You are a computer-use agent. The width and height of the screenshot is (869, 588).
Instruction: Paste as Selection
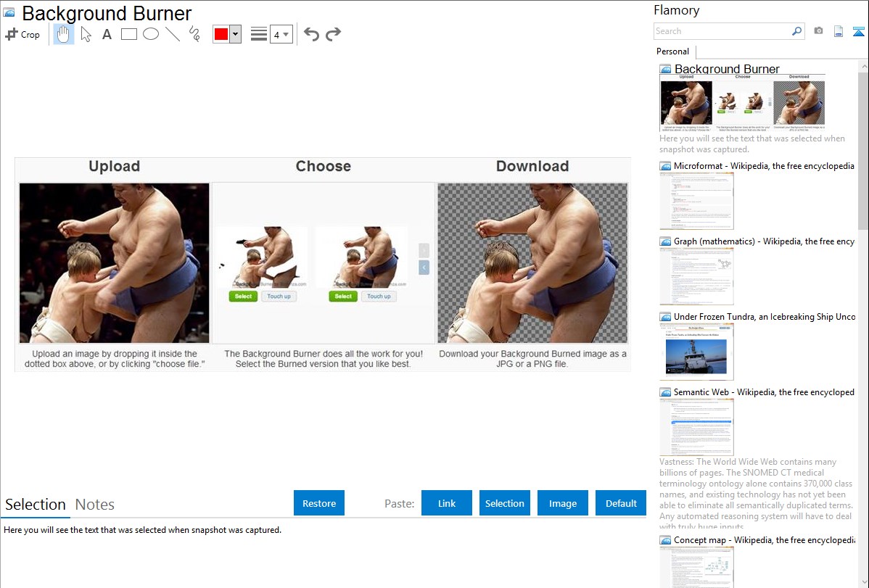505,502
